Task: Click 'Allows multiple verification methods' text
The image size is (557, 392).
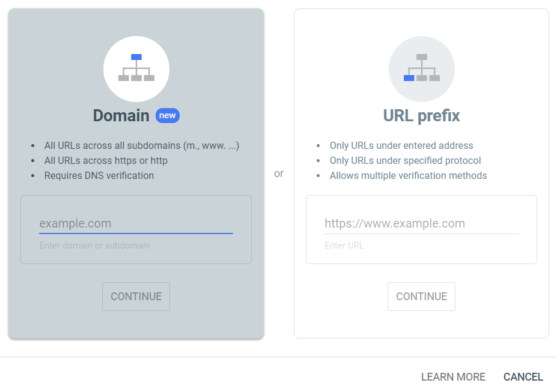Action: point(408,176)
